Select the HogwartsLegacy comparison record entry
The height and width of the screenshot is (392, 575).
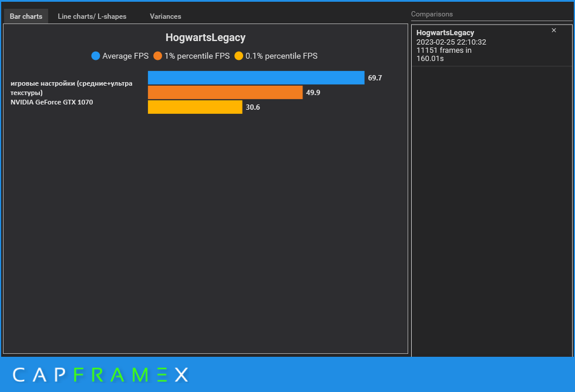492,45
